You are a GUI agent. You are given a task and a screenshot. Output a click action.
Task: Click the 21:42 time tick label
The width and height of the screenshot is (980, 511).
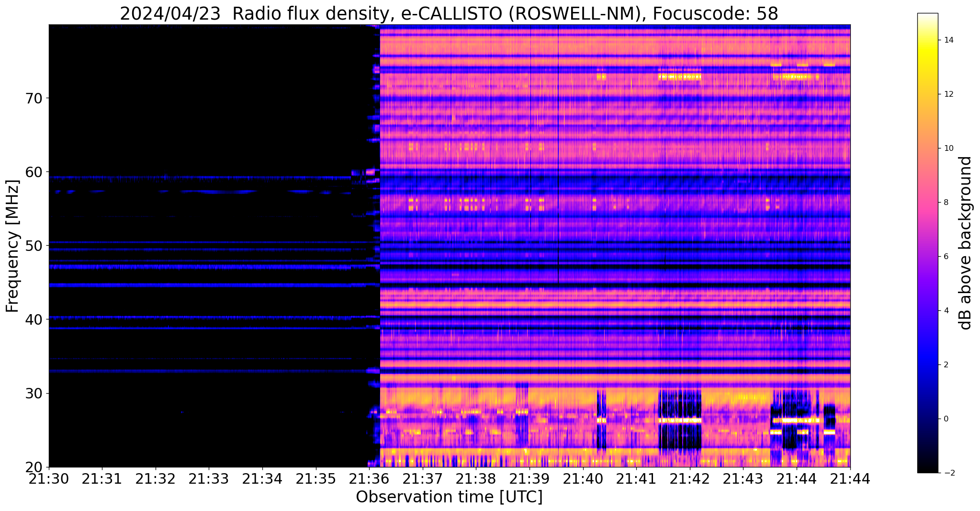point(690,478)
